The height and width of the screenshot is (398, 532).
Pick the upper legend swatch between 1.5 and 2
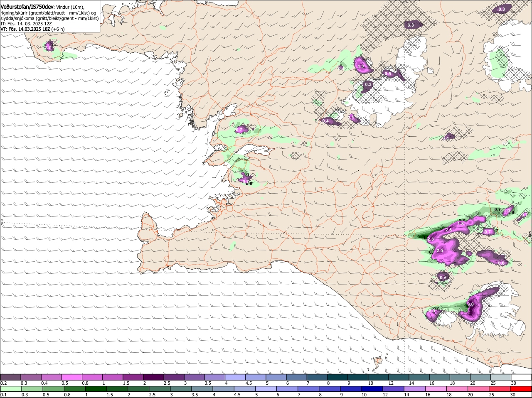coord(133,377)
